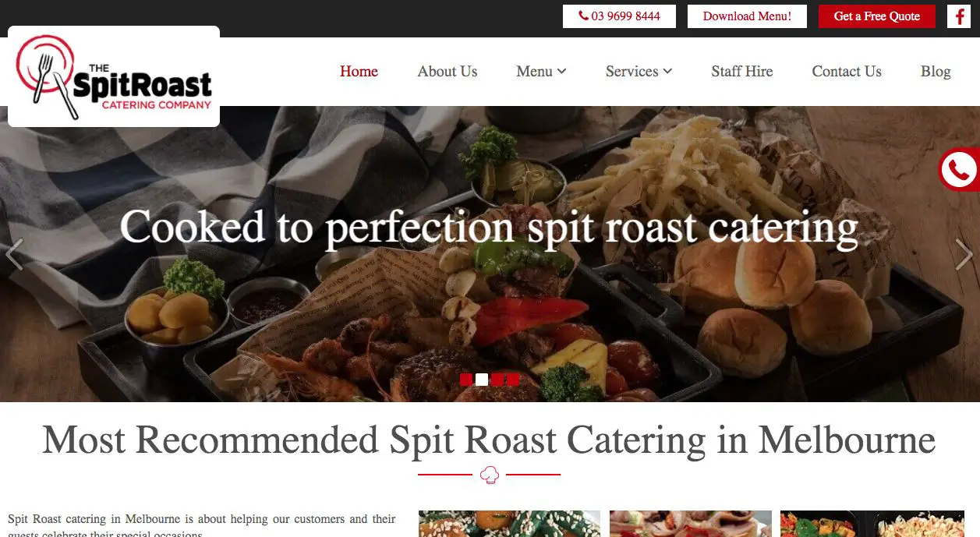Open the Home navigation item
Screen dimensions: 980x537
pyautogui.click(x=359, y=71)
